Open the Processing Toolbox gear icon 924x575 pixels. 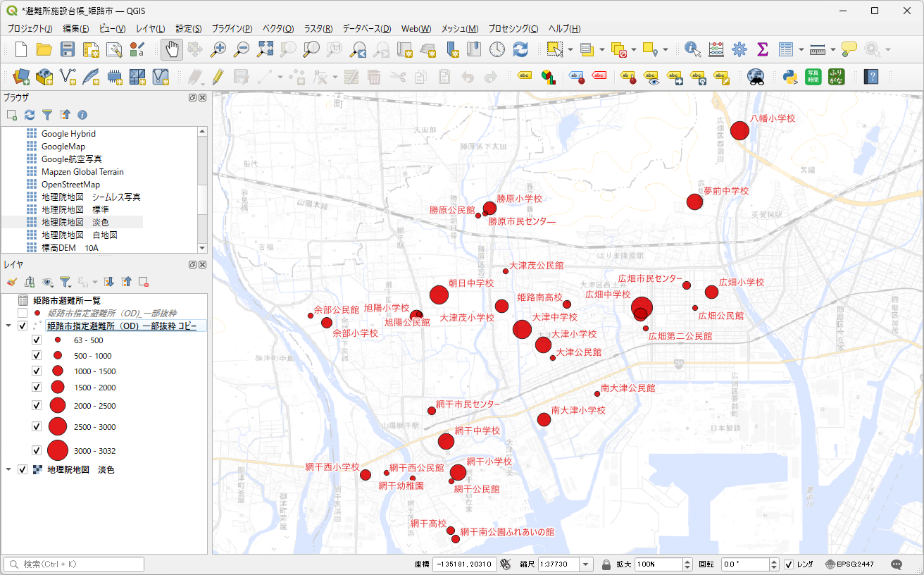point(739,49)
